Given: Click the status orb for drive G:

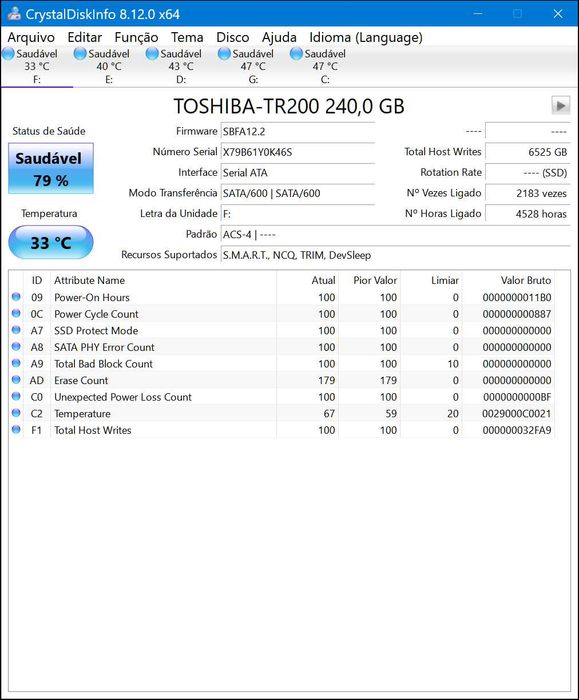Looking at the screenshot, I should click(x=224, y=54).
